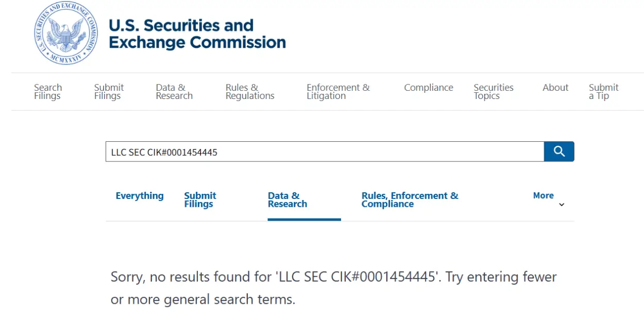Click the U.S. Securities and Exchange Commission title
The image size is (644, 331).
pyautogui.click(x=197, y=34)
